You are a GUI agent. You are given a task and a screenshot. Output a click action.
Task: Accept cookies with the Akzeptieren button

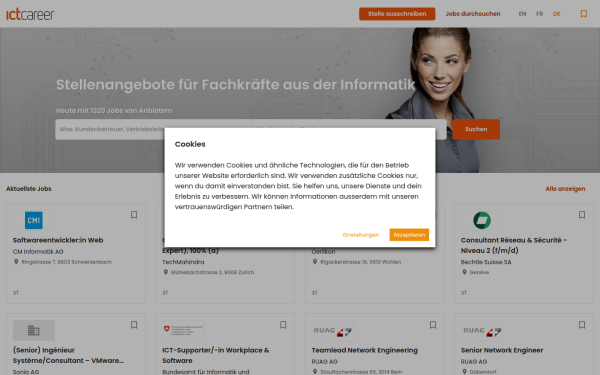pos(409,235)
